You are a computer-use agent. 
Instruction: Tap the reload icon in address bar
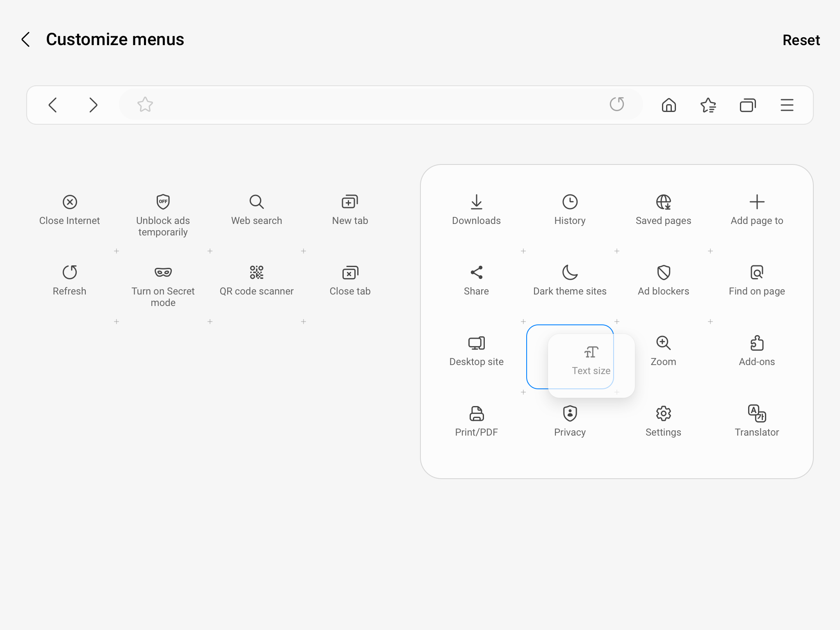click(617, 105)
